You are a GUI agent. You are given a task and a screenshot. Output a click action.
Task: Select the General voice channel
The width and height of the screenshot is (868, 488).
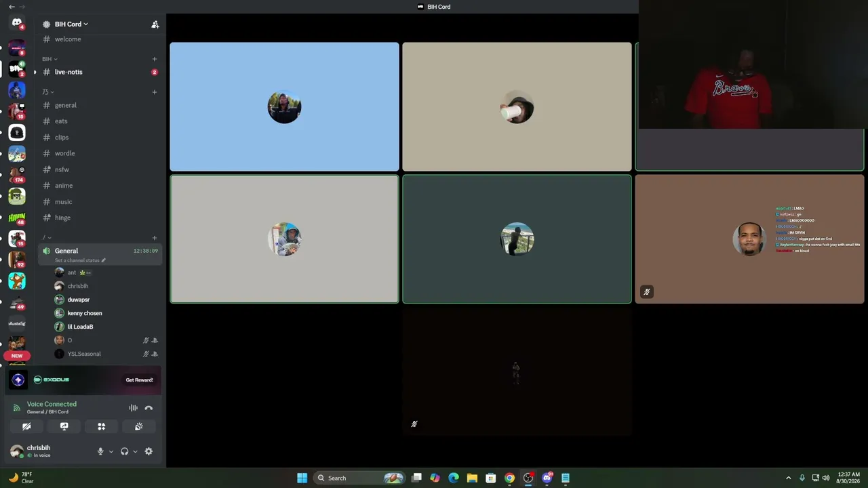pyautogui.click(x=100, y=254)
